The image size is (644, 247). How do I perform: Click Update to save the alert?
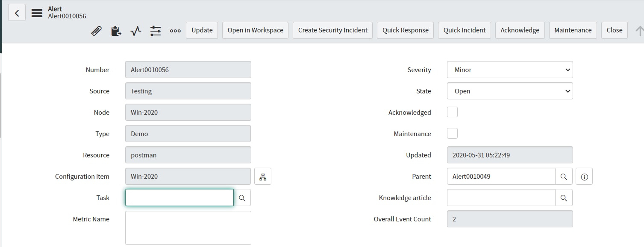click(x=202, y=30)
